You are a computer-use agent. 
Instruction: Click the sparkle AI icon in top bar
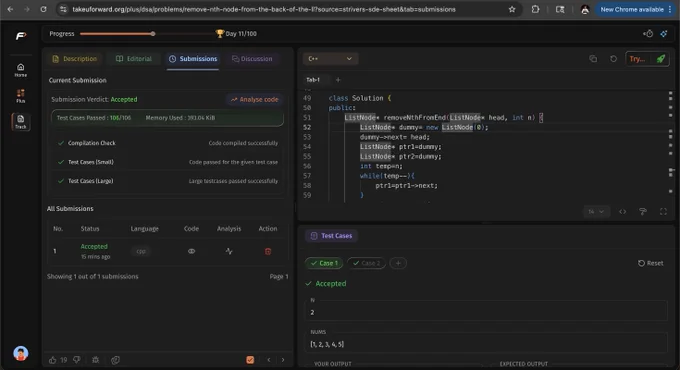coord(664,34)
